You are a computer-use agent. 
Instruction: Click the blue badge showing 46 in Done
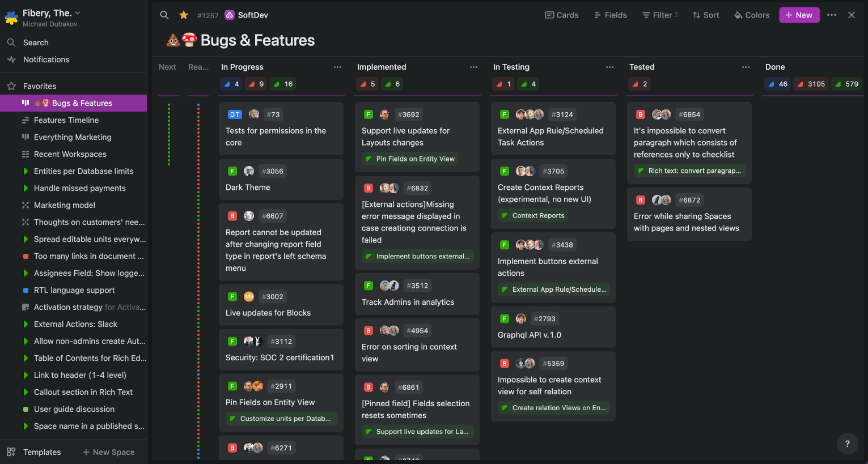coord(777,84)
